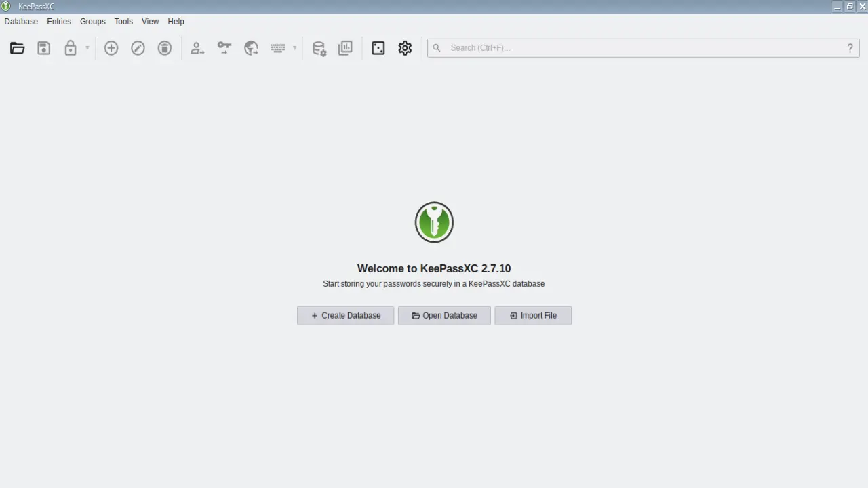
Task: Click the Open Database welcome button
Action: (x=444, y=316)
